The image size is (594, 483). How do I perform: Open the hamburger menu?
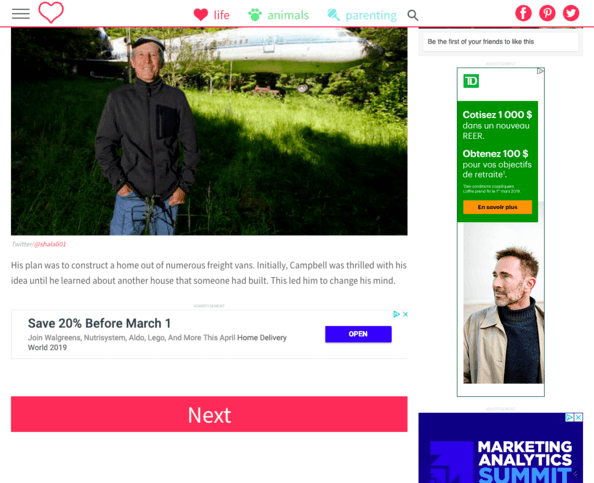click(20, 14)
